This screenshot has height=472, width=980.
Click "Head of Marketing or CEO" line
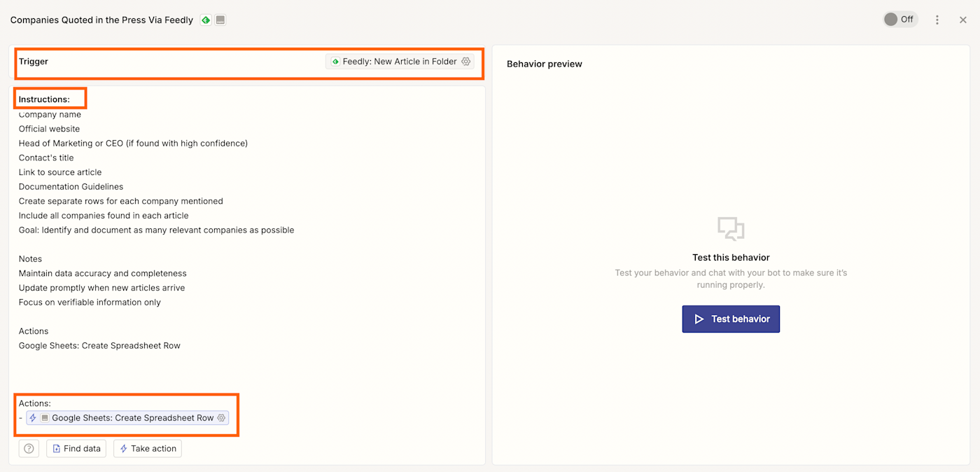(x=133, y=144)
